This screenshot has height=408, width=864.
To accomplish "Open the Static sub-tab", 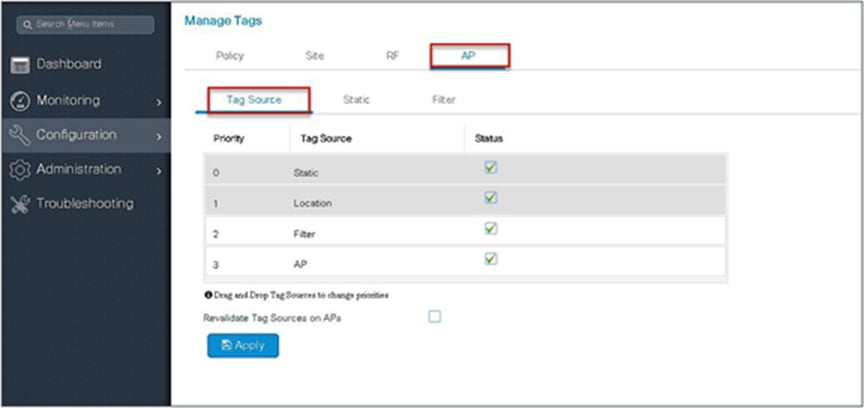I will click(357, 100).
